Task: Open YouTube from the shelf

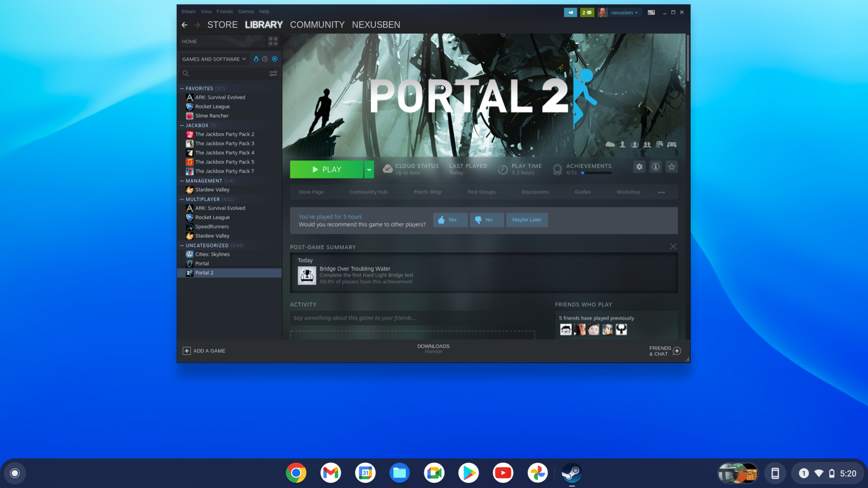Action: 503,473
